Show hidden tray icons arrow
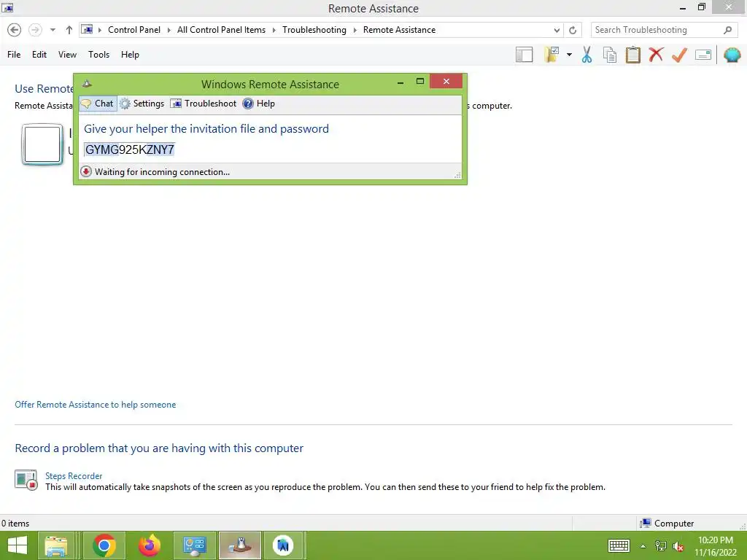The image size is (747, 560). click(x=643, y=545)
